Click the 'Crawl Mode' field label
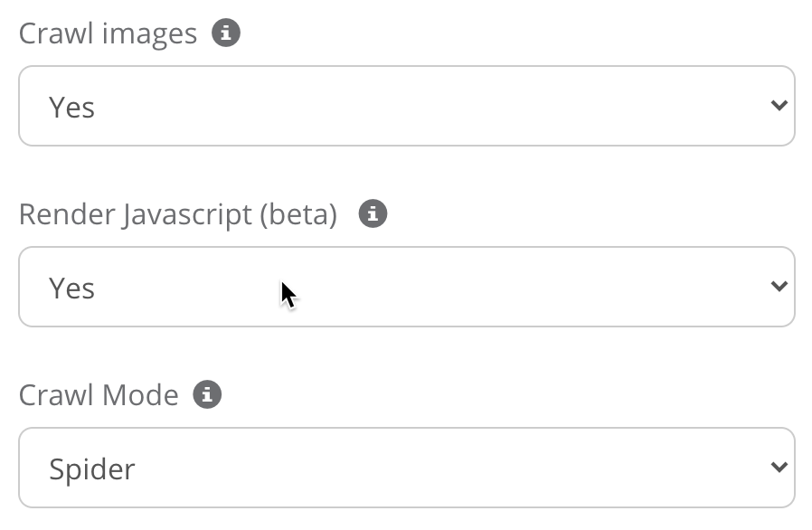The height and width of the screenshot is (530, 812). (99, 396)
